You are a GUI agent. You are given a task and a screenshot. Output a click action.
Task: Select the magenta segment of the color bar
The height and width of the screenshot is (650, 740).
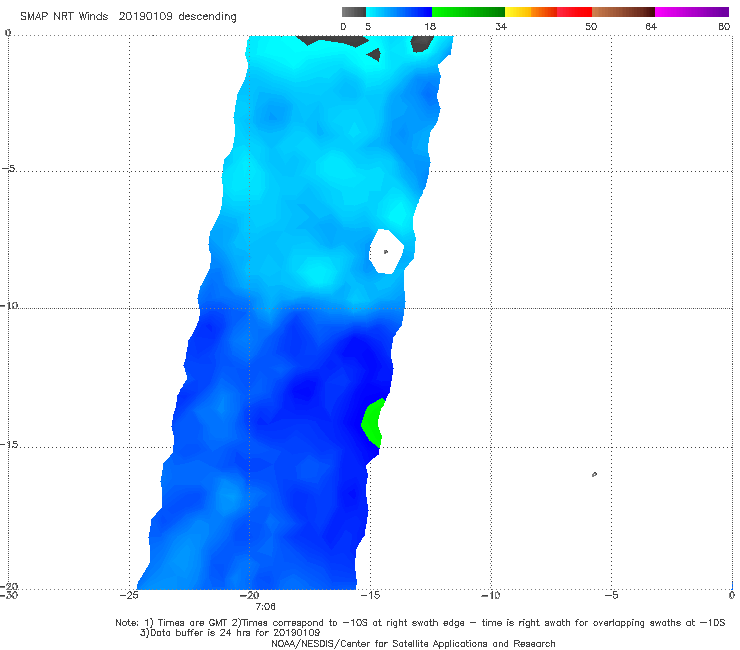coord(692,12)
